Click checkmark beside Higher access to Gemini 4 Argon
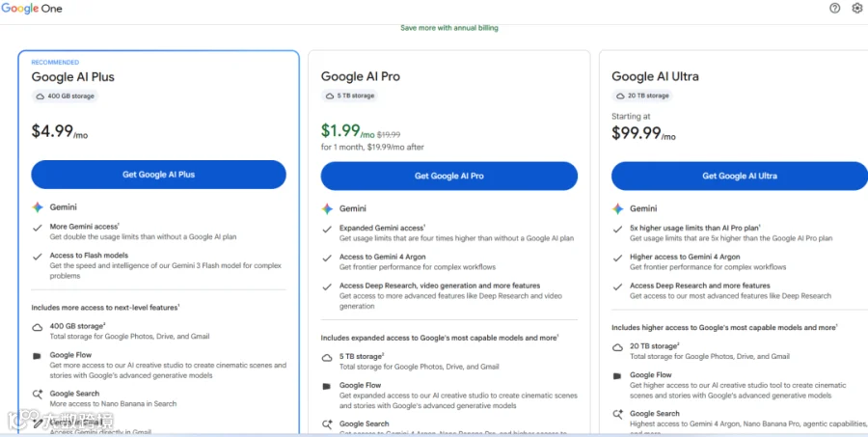The image size is (868, 437). (x=617, y=258)
